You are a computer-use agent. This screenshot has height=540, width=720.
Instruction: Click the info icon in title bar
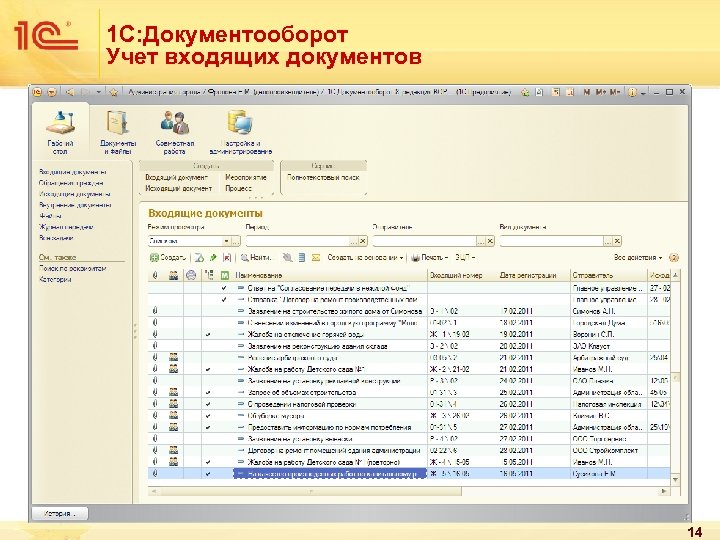click(632, 92)
